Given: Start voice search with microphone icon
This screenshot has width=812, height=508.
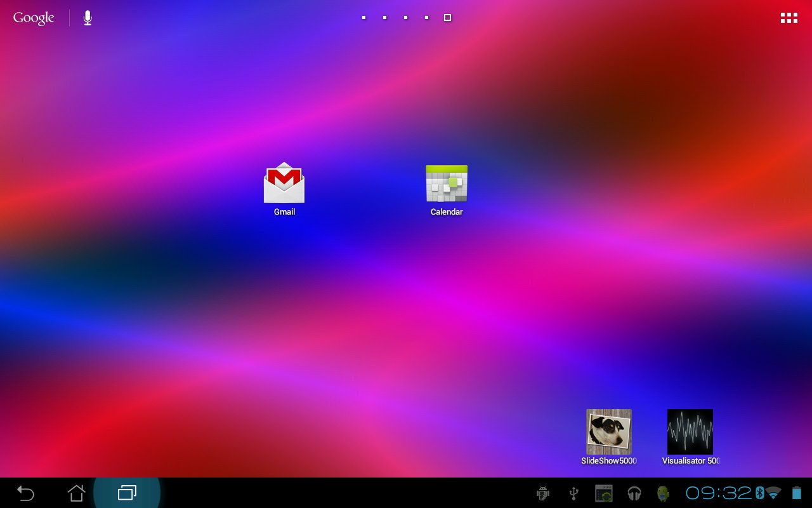Looking at the screenshot, I should click(x=88, y=18).
